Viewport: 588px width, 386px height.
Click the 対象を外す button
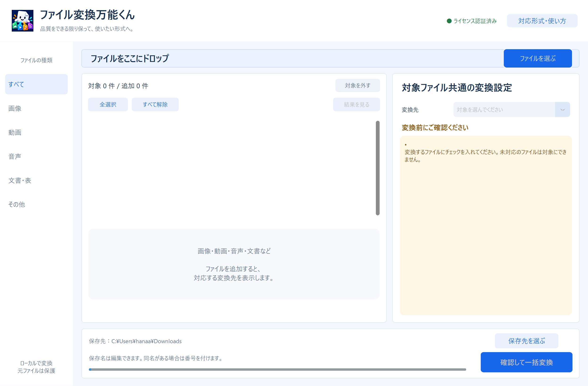click(358, 85)
